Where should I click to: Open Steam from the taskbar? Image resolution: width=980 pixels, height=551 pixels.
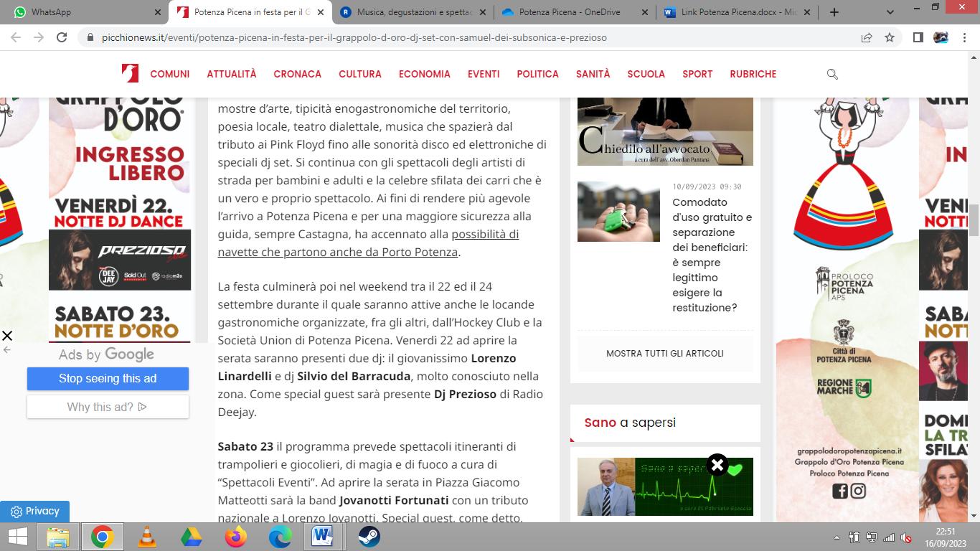click(369, 537)
